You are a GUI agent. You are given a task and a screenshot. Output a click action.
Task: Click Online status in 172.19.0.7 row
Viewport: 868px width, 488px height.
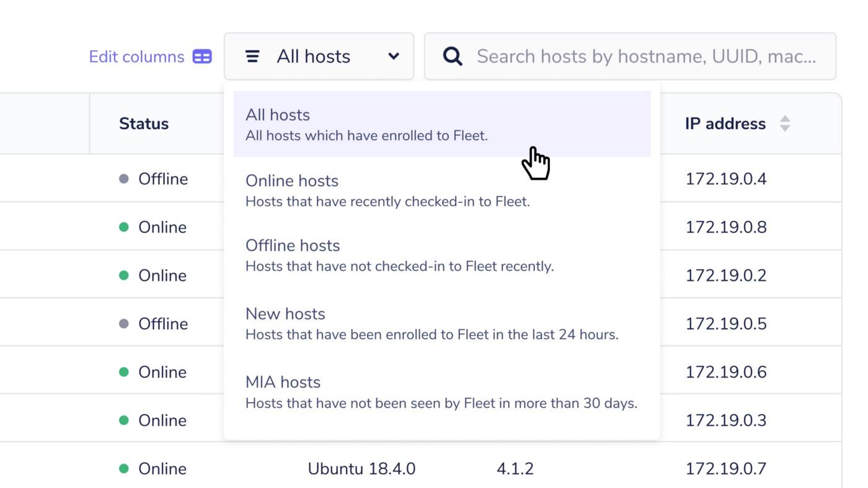(153, 469)
